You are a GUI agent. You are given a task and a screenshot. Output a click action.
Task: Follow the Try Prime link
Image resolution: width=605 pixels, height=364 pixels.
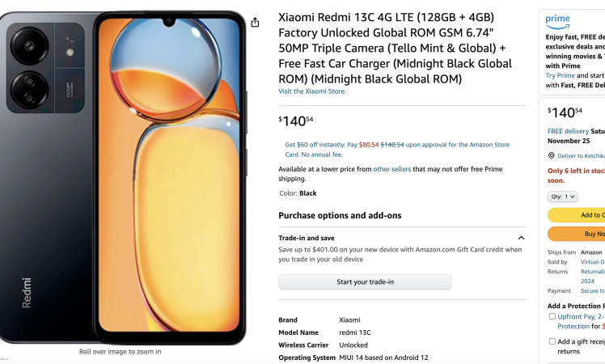[561, 75]
